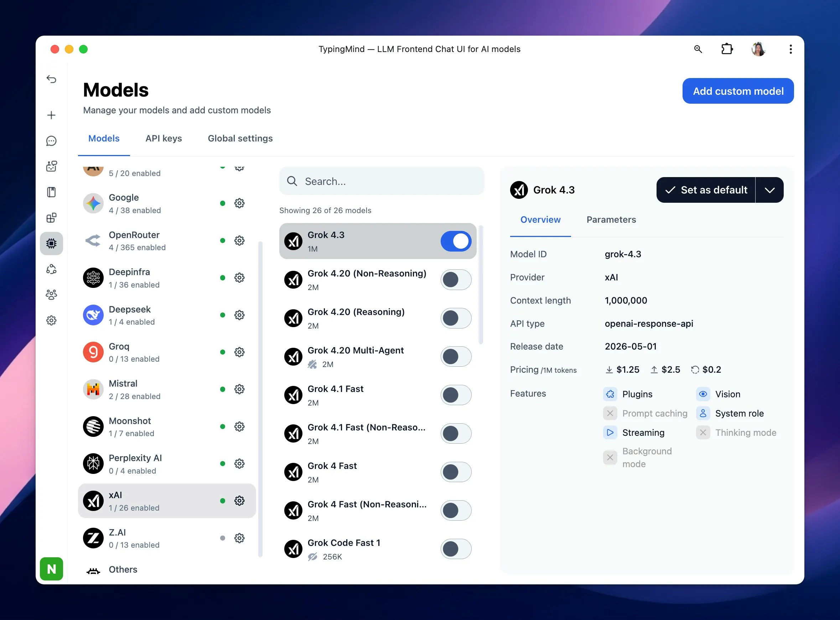Open the settings gear in the sidebar

click(x=51, y=320)
